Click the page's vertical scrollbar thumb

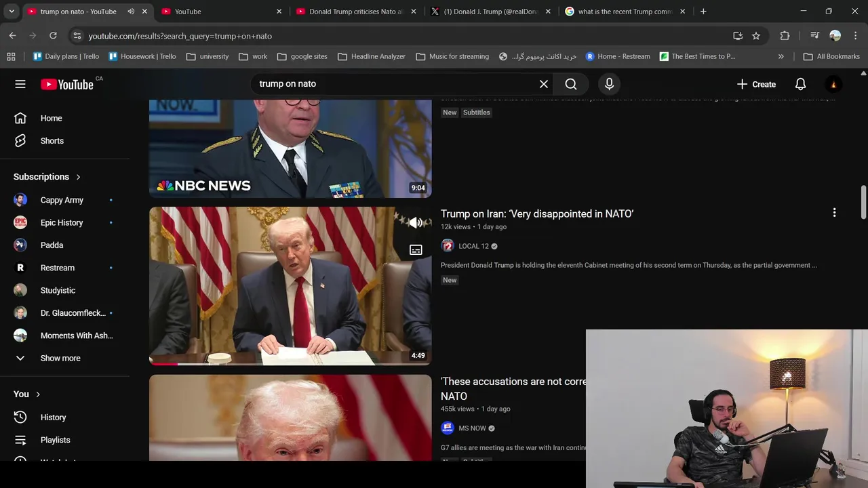tap(863, 201)
